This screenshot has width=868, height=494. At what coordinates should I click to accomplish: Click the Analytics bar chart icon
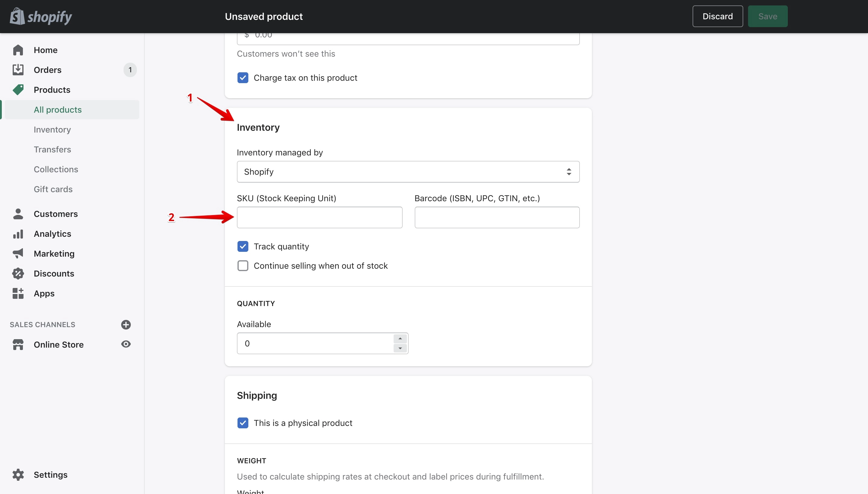(18, 234)
